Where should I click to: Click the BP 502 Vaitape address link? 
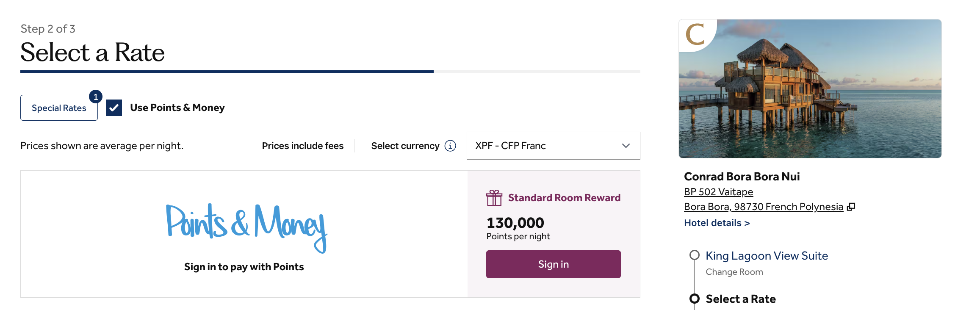point(718,192)
